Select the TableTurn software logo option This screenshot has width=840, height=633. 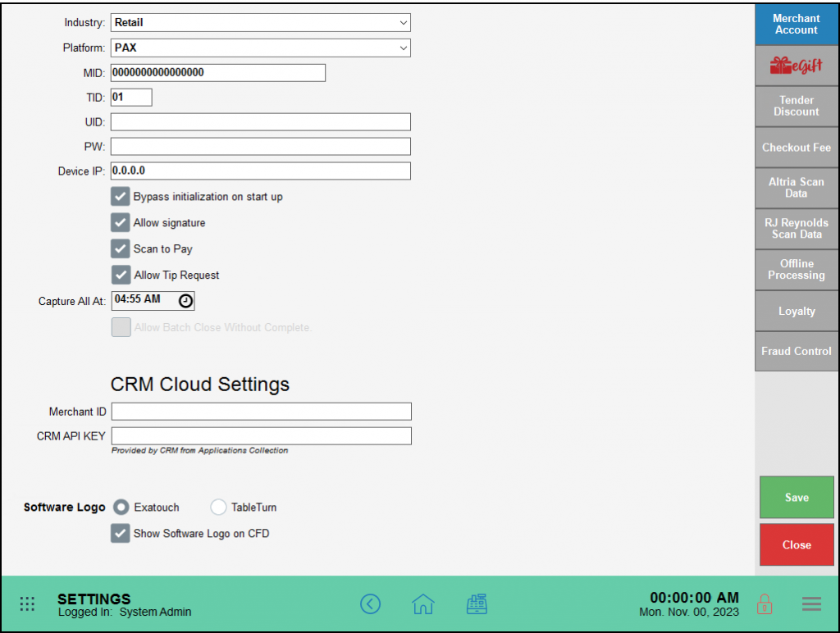tap(219, 508)
